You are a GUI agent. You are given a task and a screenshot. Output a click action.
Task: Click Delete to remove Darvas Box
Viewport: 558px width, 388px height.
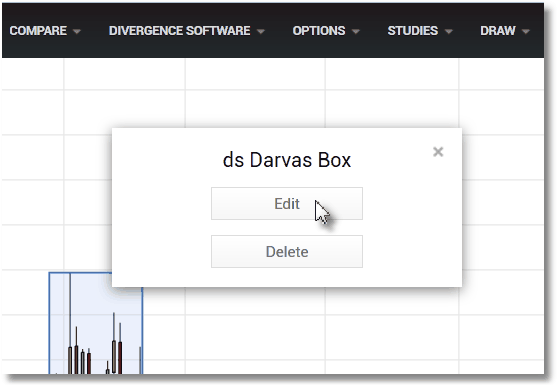287,251
